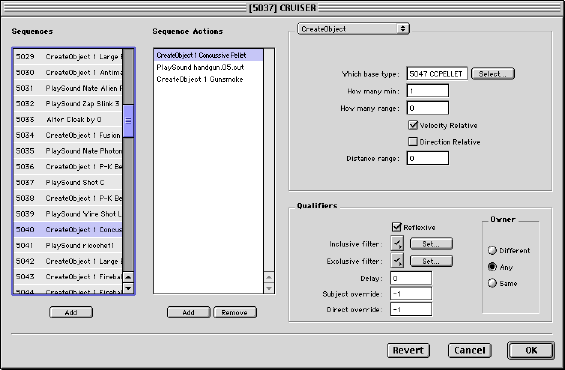Screen dimensions: 565x370
Task: Open the Exclusive filter flag icon
Action: pos(397,261)
